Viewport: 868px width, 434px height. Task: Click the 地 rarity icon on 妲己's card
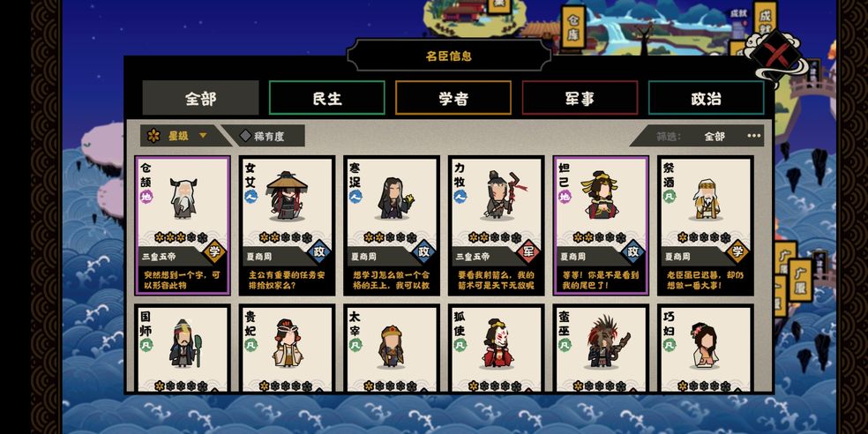point(565,197)
